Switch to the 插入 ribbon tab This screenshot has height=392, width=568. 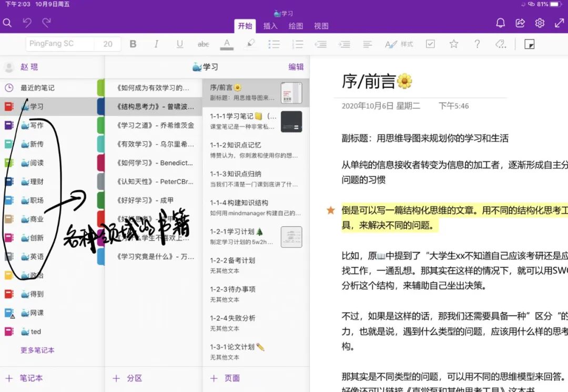(270, 25)
